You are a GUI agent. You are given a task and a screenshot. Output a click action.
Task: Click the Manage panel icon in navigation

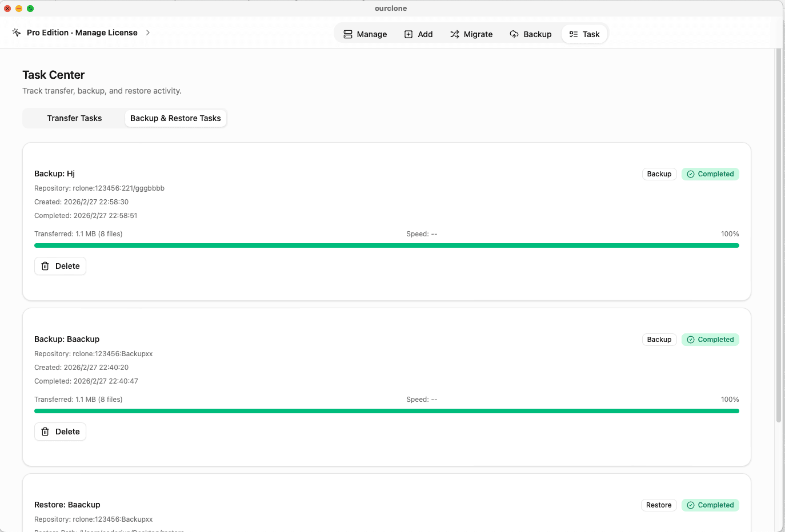tap(348, 34)
